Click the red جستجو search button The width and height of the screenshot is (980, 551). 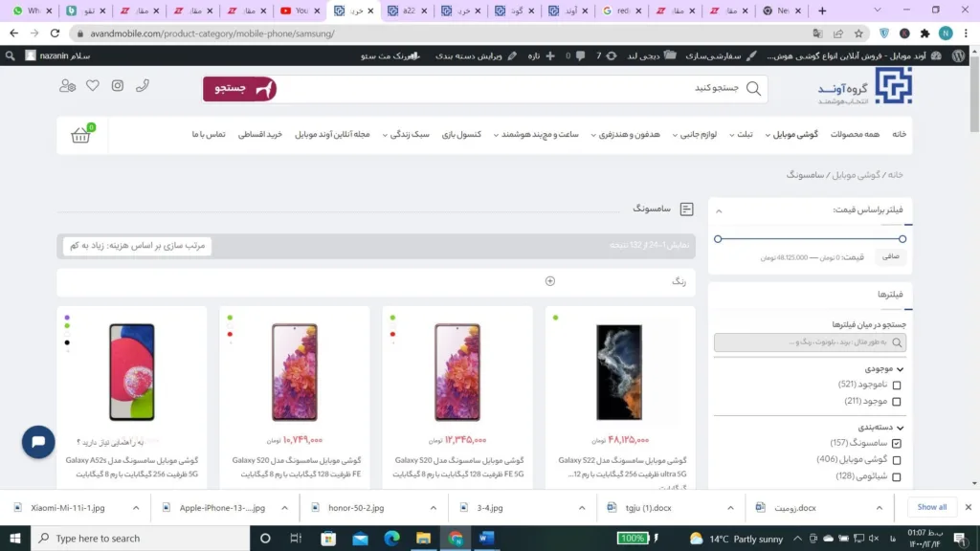coord(239,89)
